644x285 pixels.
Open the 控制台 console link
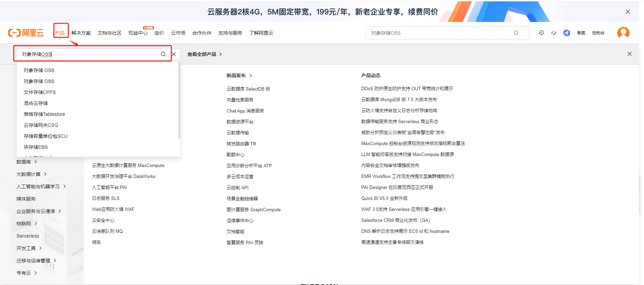click(x=598, y=33)
